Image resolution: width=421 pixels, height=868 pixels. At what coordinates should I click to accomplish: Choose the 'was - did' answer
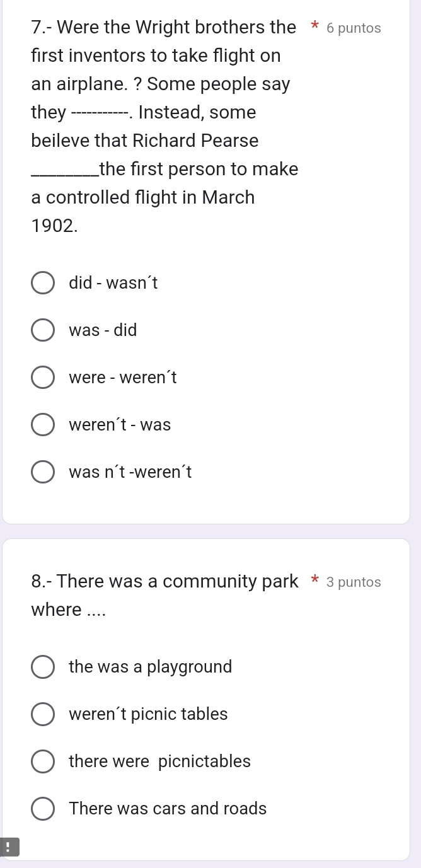(x=43, y=330)
